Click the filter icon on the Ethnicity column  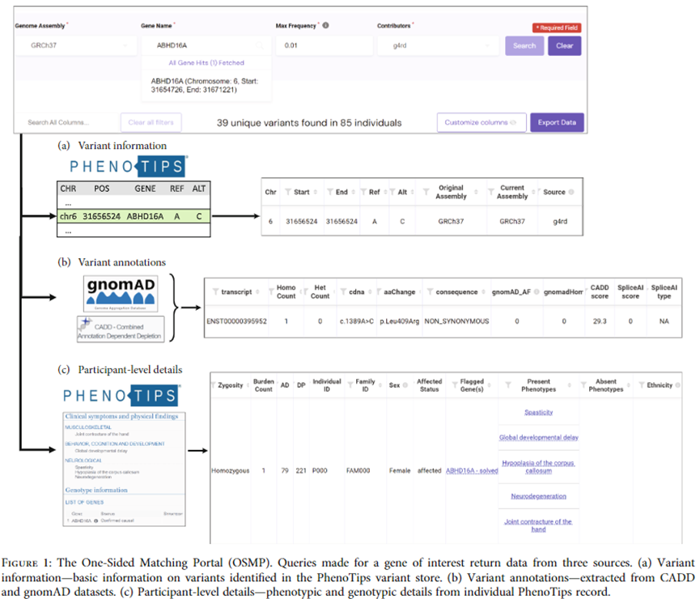640,385
